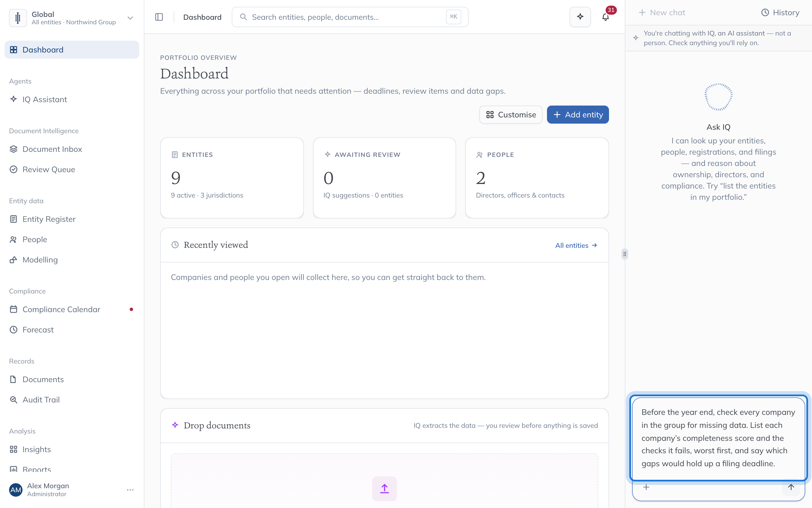Focus the search entities input field
Screen dimensions: 812x508
pyautogui.click(x=350, y=17)
